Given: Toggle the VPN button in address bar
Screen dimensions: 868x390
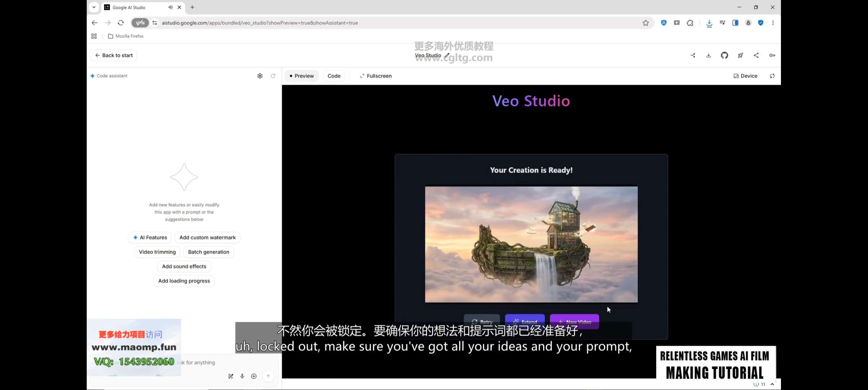Looking at the screenshot, I should tap(140, 23).
